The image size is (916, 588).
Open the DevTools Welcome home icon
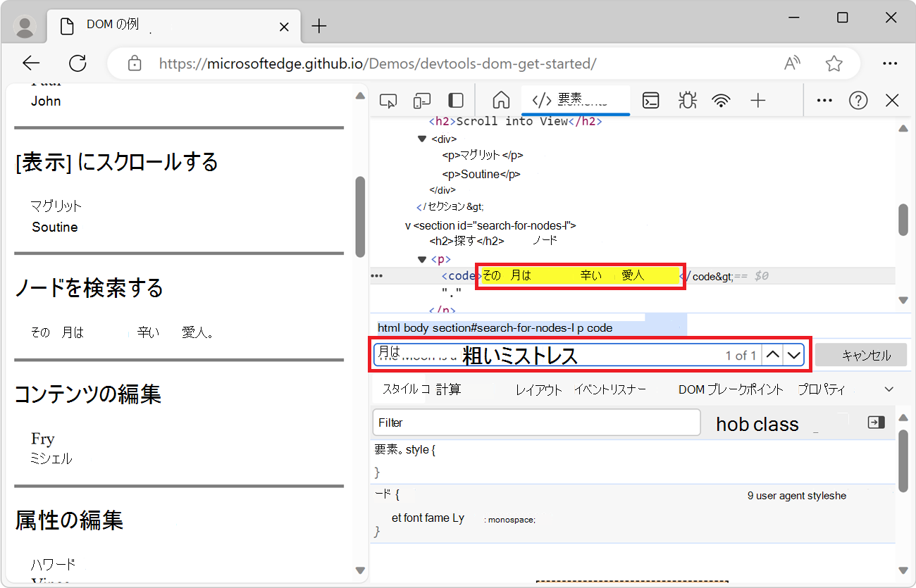click(x=501, y=101)
